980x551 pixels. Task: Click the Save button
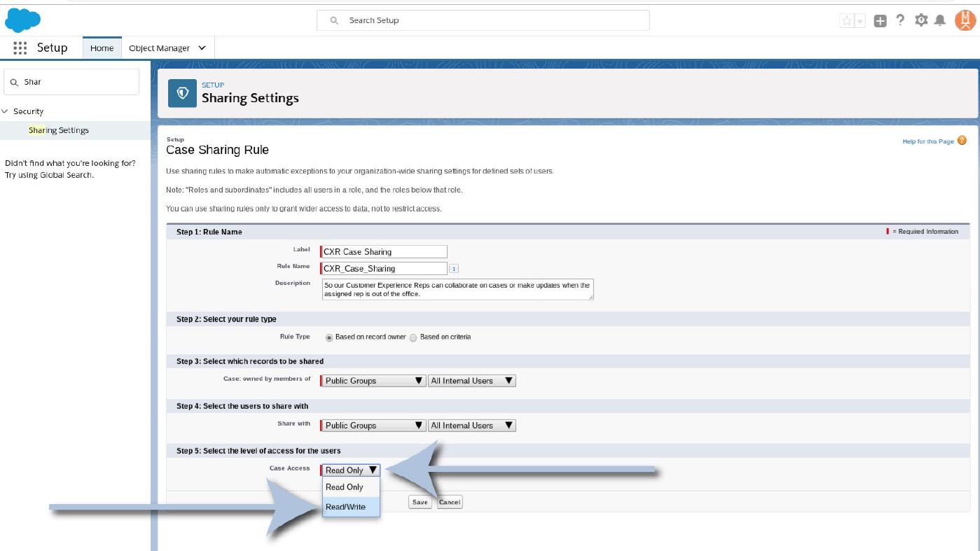(420, 502)
